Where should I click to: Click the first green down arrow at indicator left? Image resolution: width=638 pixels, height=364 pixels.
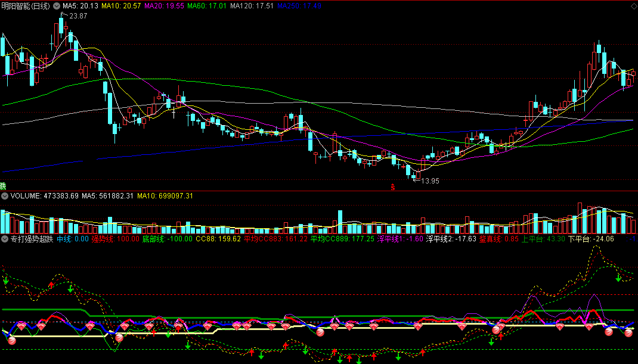point(6,280)
